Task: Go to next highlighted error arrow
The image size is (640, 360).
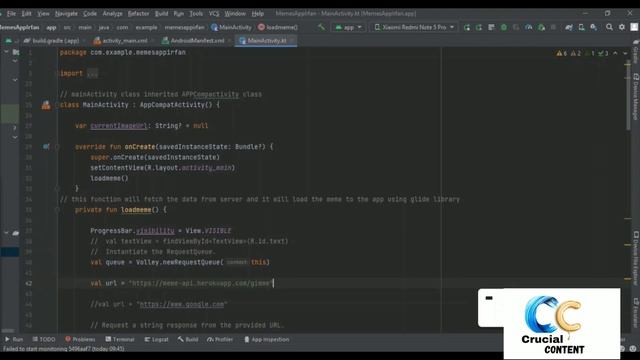Action: point(625,53)
